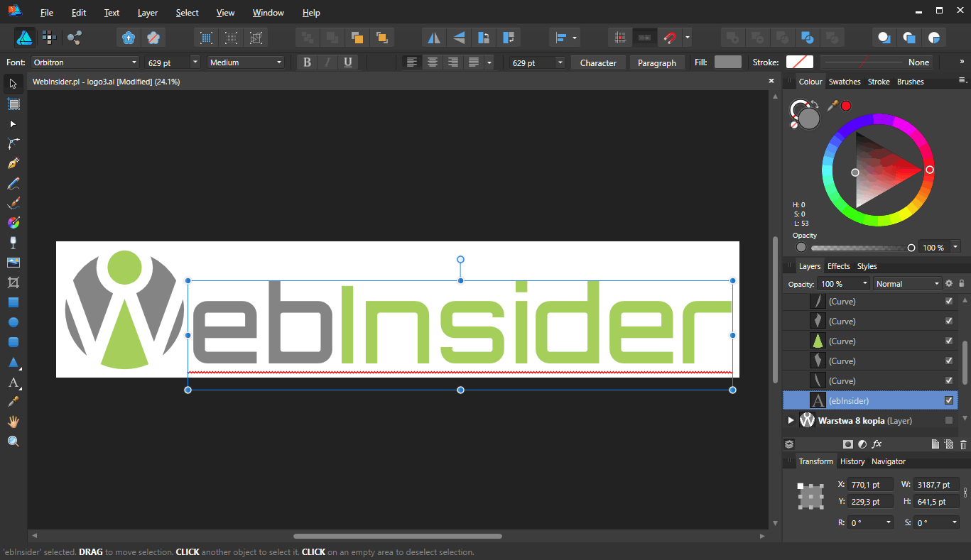Open the Paragraph panel
The image size is (971, 560).
tap(657, 62)
